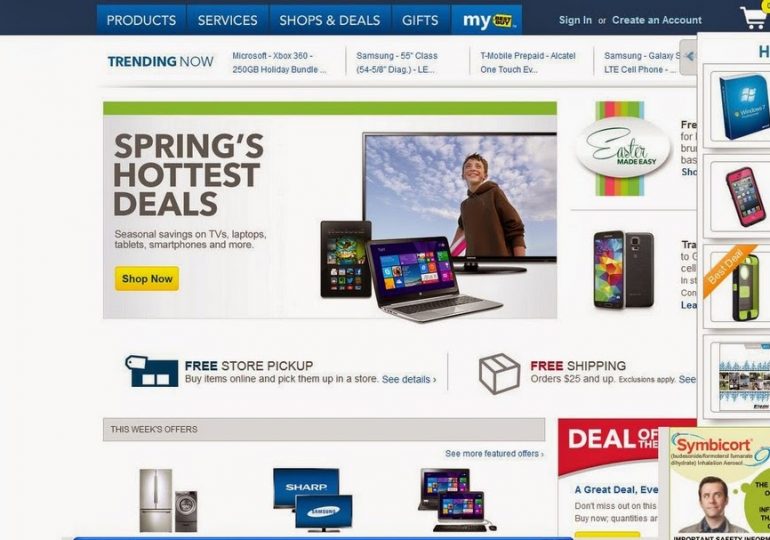
Task: Click the free store pickup building icon
Action: pyautogui.click(x=152, y=371)
